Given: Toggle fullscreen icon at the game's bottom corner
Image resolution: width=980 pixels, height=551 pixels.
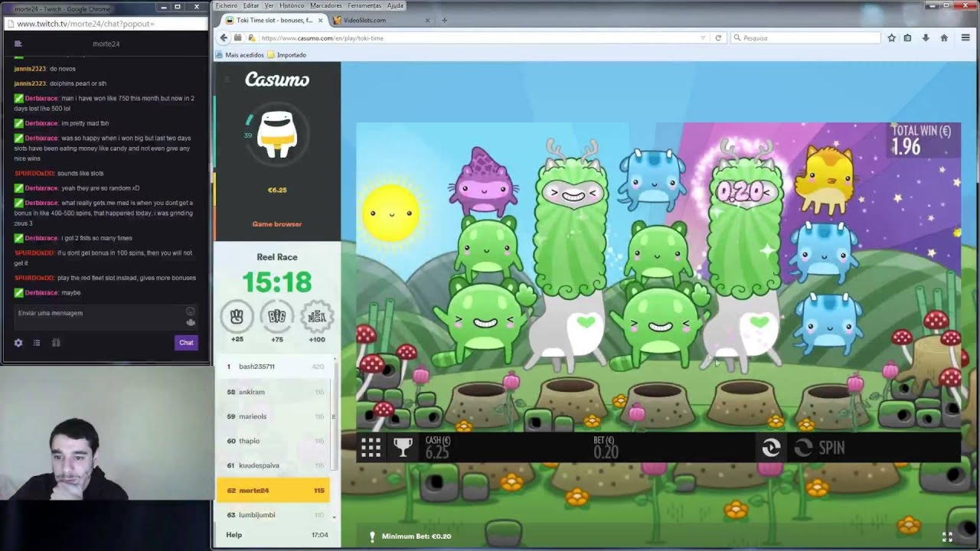Looking at the screenshot, I should 947,536.
